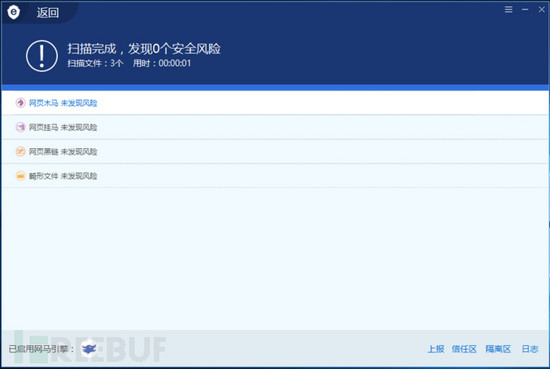Click the 网页挂马 category icon
The width and height of the screenshot is (550, 369).
click(20, 127)
